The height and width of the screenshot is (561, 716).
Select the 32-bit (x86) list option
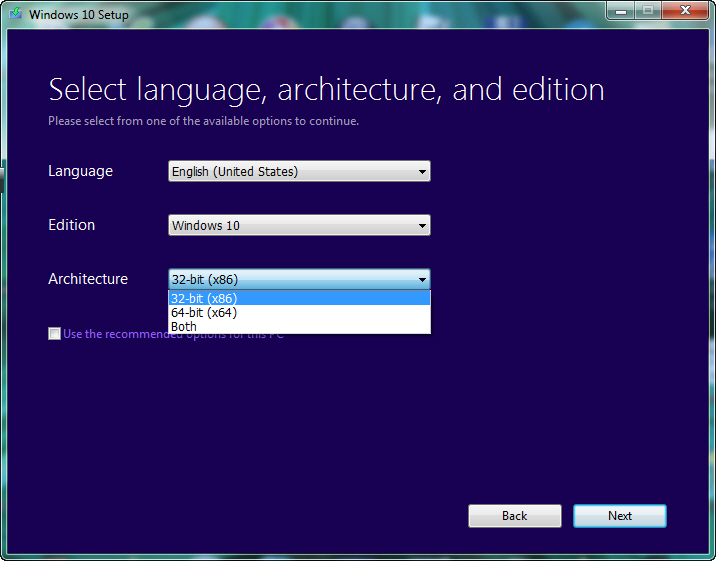pos(299,298)
